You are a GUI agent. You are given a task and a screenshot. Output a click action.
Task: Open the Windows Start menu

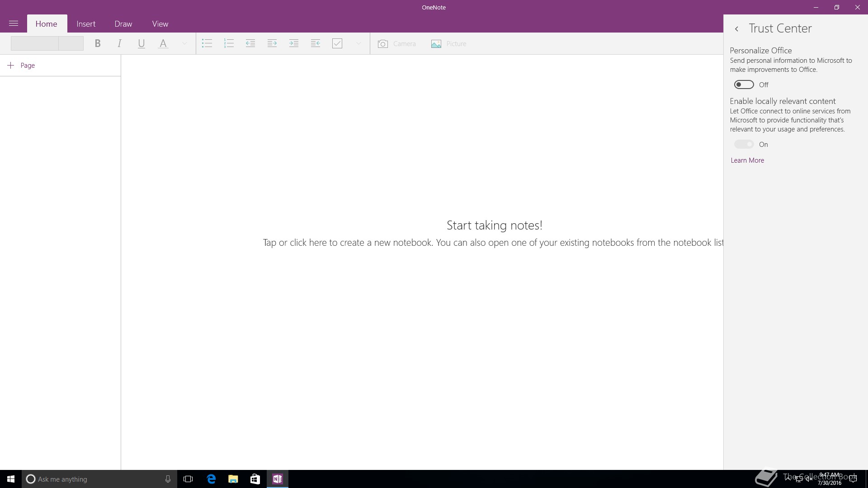(11, 479)
